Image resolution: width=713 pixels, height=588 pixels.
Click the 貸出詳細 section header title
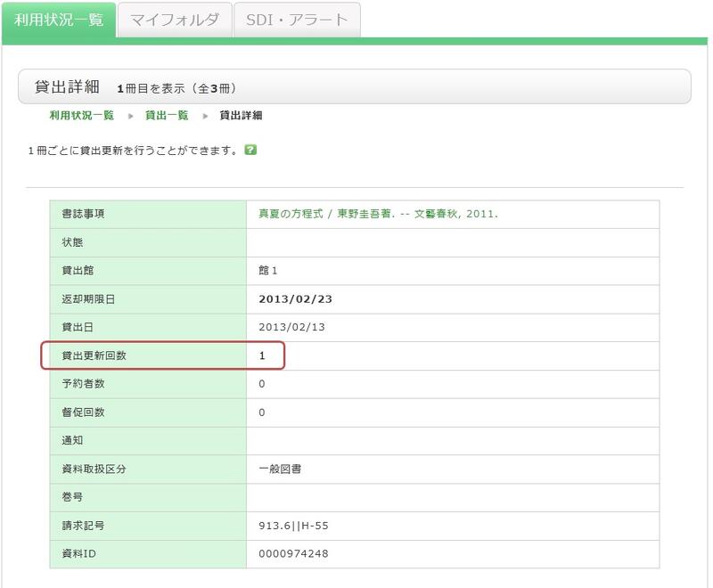[x=66, y=87]
